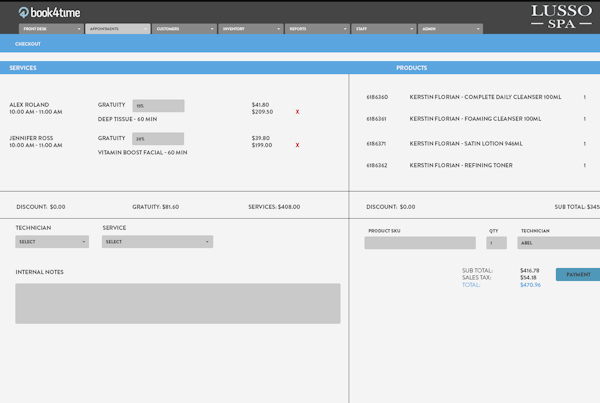This screenshot has width=600, height=403.
Task: Click the Lusso Spa logo
Action: (560, 16)
